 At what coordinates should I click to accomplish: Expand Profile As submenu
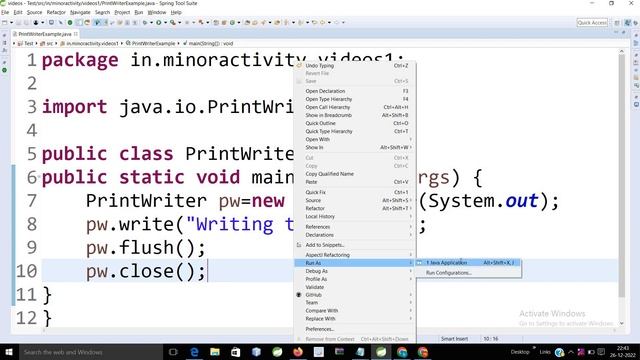pos(355,279)
